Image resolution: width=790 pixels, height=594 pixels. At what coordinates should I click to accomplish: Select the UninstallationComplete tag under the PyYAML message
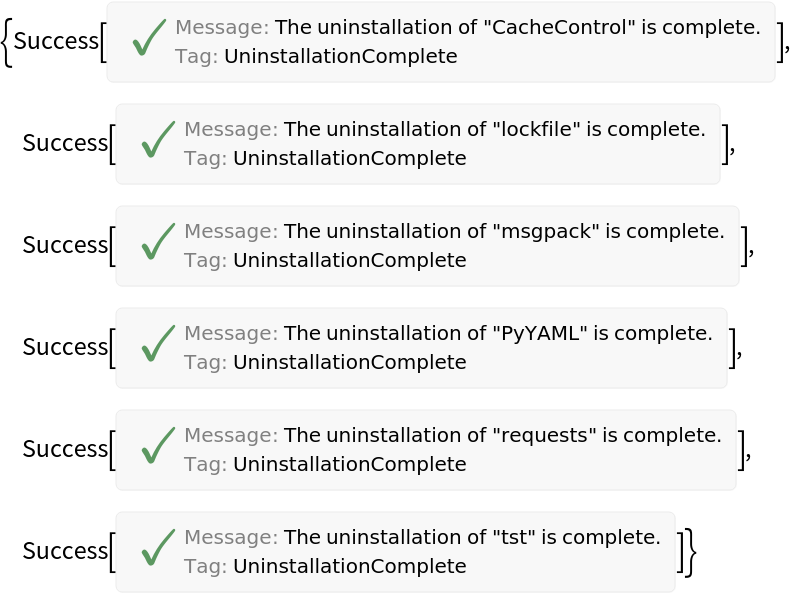pyautogui.click(x=349, y=363)
